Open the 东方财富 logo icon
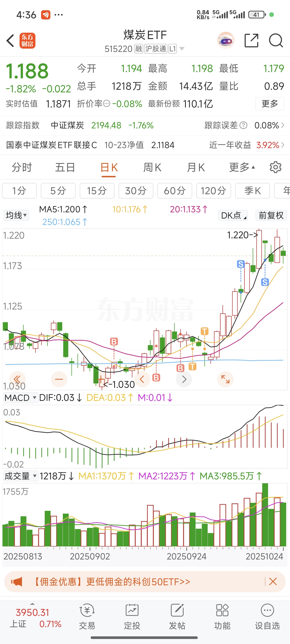The image size is (290, 644). pos(28,40)
